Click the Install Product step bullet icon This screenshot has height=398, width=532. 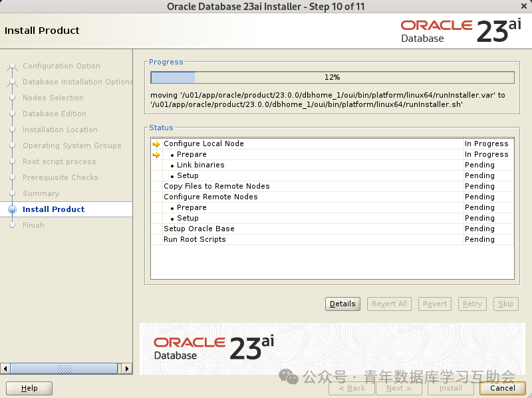click(x=12, y=209)
